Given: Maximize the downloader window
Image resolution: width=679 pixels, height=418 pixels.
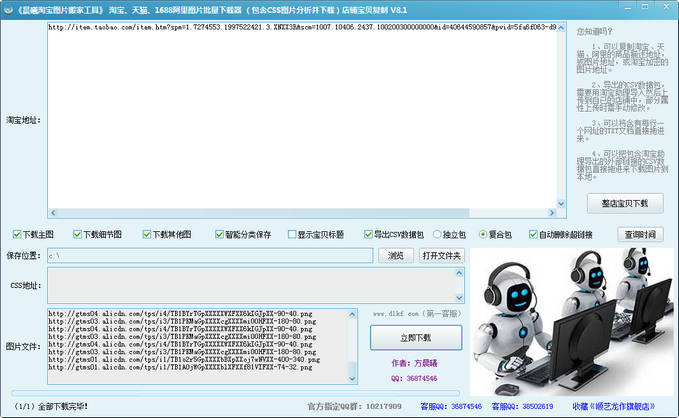Looking at the screenshot, I should 645,6.
